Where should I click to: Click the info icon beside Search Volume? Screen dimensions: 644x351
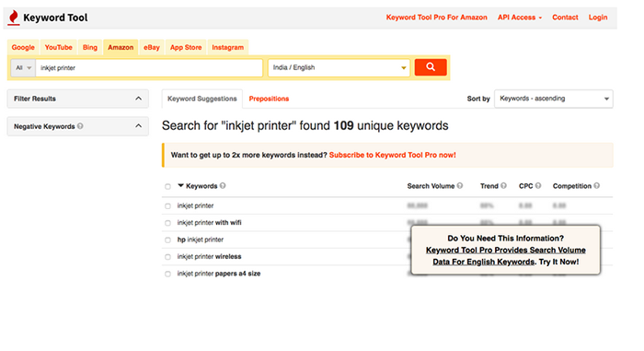pos(460,185)
